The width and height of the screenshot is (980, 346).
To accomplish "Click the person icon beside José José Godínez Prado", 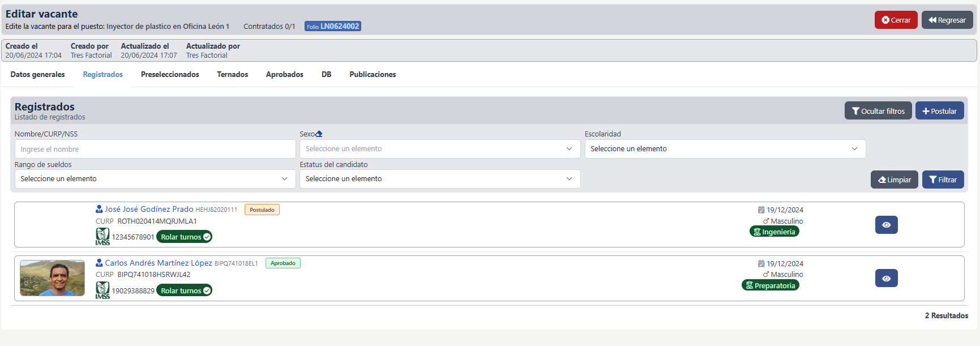I will [x=99, y=209].
